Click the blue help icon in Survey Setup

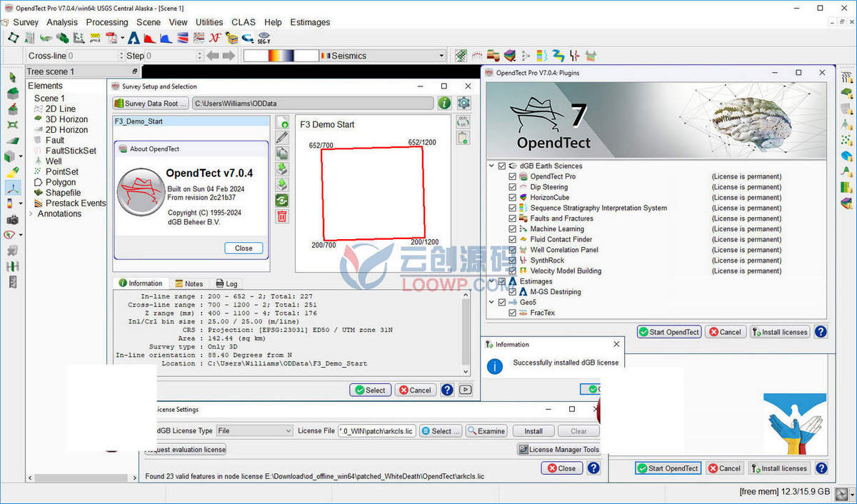447,390
